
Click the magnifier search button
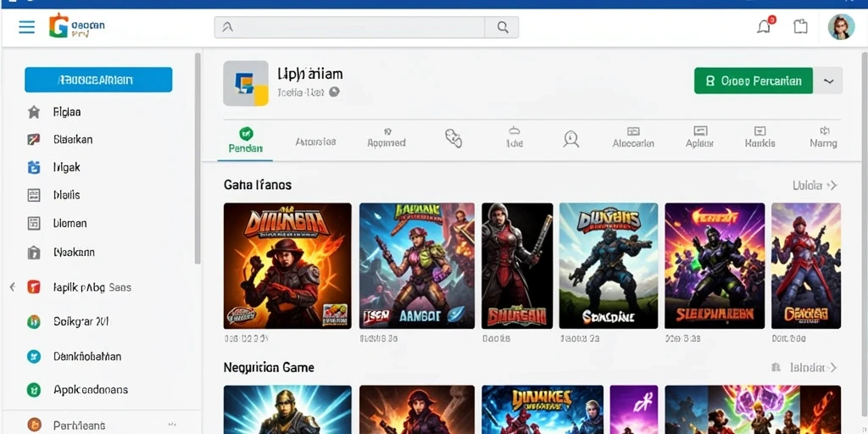(x=502, y=27)
